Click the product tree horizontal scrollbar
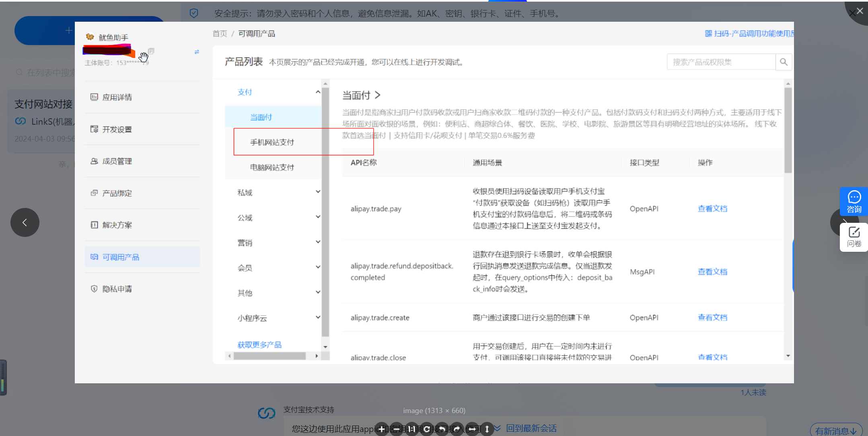This screenshot has height=436, width=868. [270, 356]
